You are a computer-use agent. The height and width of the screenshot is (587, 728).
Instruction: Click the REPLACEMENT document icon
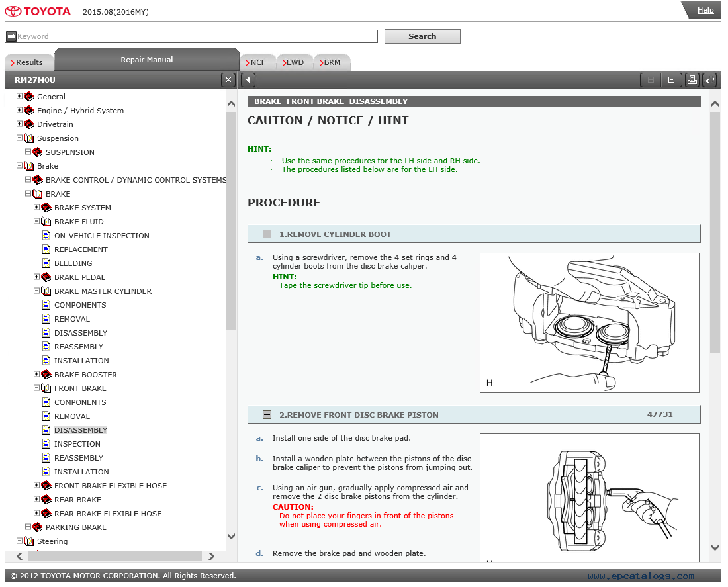click(x=46, y=249)
